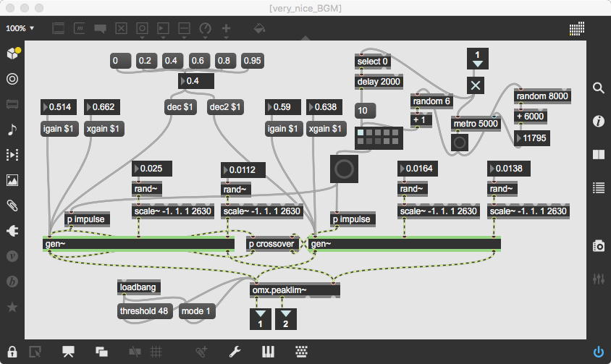Select the dec2 $1 message box
The image size is (611, 364).
tap(225, 107)
